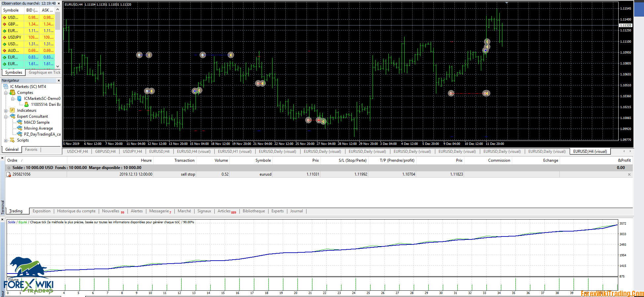Open the Exposition terminal tab
Viewport: 644px width, 297px height.
coord(42,211)
